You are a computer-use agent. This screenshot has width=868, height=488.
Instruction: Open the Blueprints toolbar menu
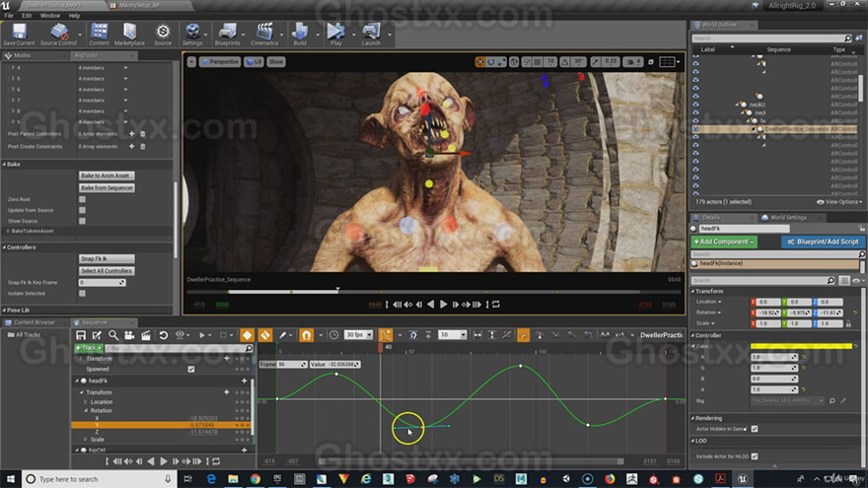[227, 35]
